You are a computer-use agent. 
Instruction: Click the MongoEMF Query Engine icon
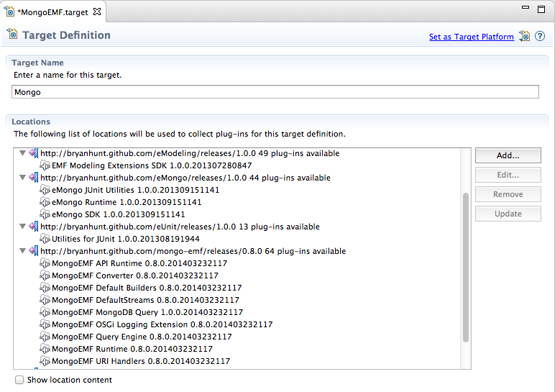coord(45,337)
